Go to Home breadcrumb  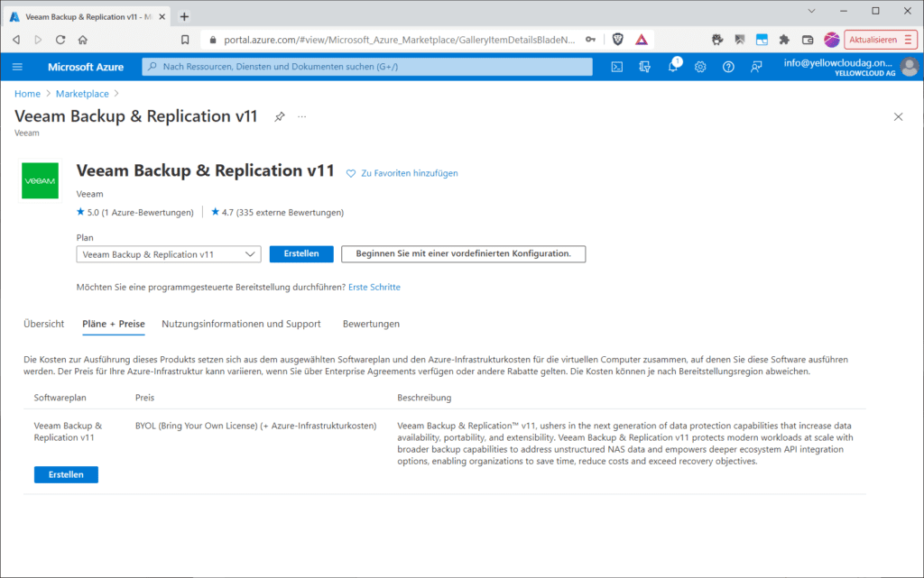coord(28,94)
